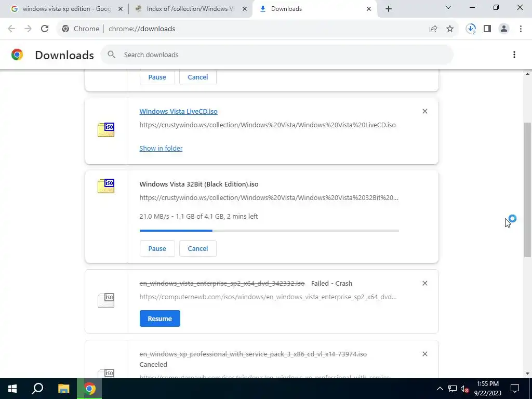Viewport: 532px width, 399px height.
Task: Toggle the side panel icon
Action: [487, 29]
